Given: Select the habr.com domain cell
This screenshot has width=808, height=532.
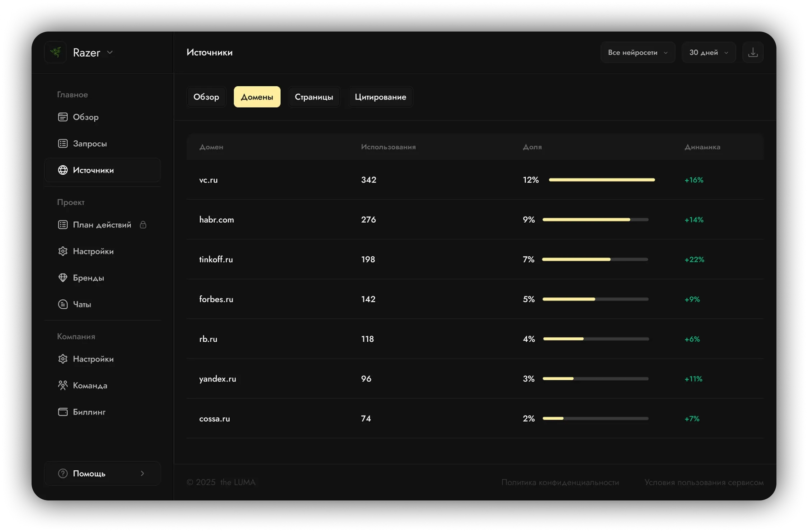Looking at the screenshot, I should point(217,220).
